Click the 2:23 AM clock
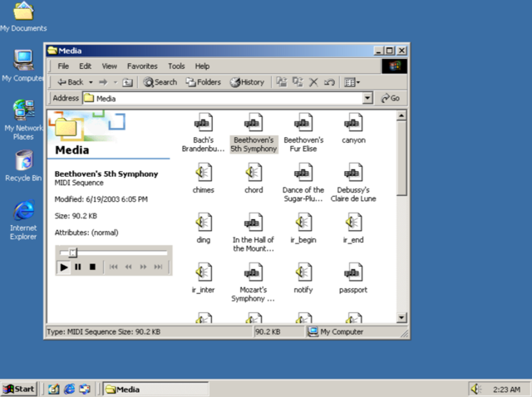The image size is (532, 397). pyautogui.click(x=506, y=390)
